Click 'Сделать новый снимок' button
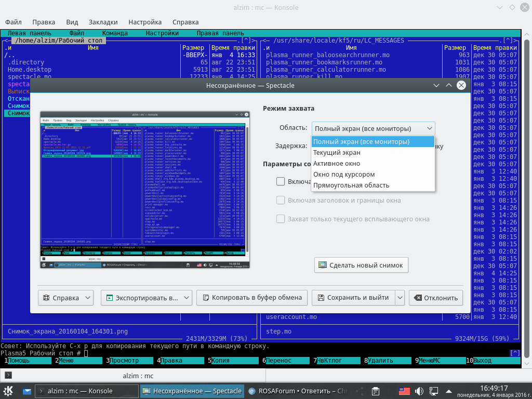The width and height of the screenshot is (532, 399). tap(361, 265)
